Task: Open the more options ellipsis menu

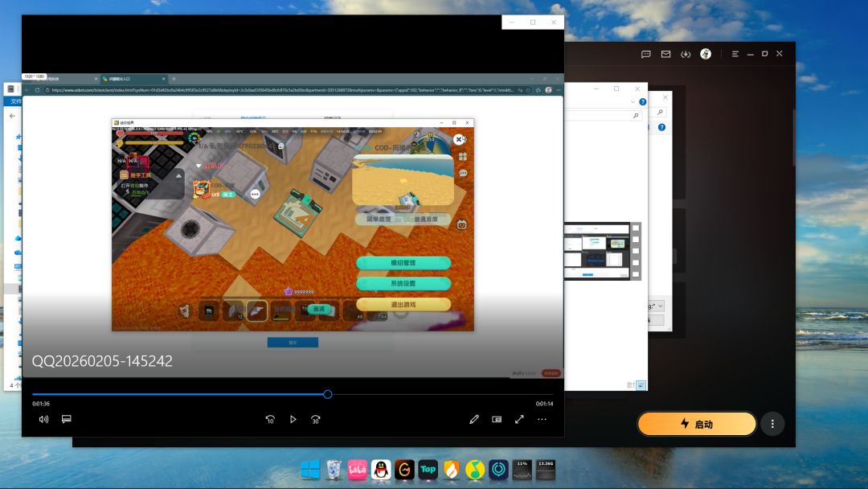Action: click(x=542, y=419)
